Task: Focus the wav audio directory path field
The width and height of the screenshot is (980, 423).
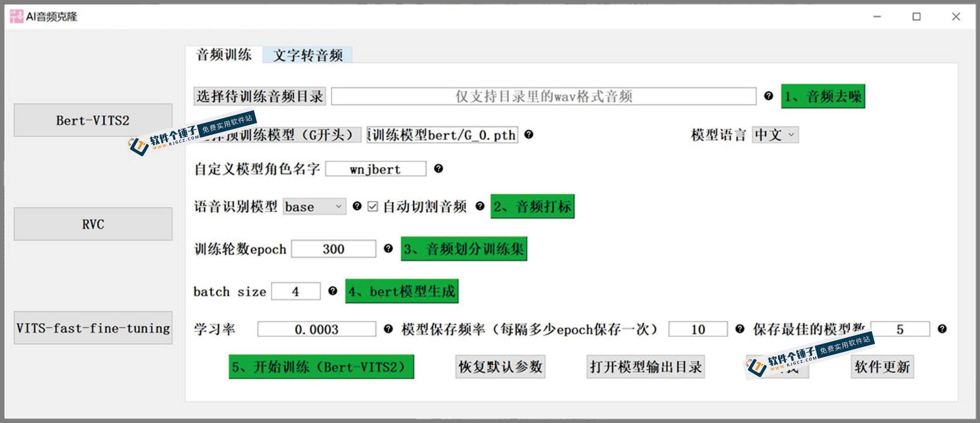Action: 544,96
